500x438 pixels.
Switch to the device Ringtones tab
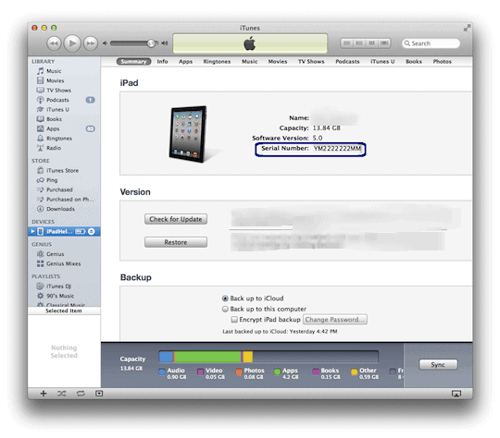217,62
